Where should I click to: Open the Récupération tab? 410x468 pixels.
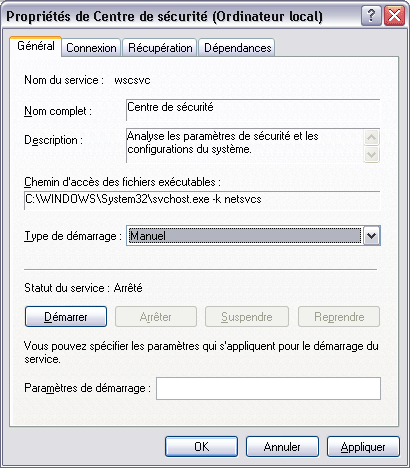(160, 48)
